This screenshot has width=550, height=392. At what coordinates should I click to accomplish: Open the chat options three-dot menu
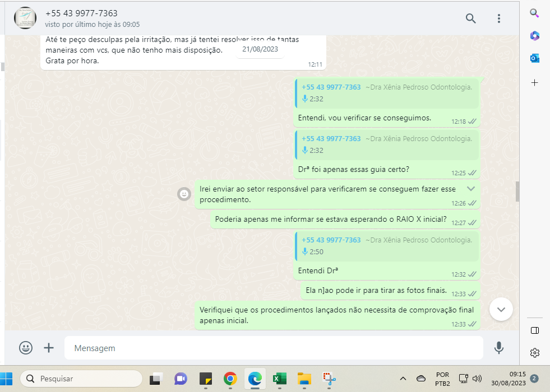[x=499, y=18]
